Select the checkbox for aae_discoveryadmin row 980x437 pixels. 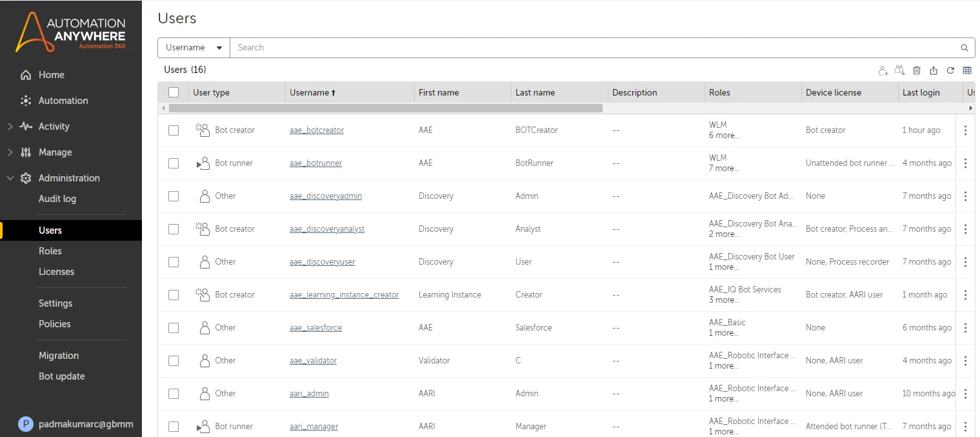pos(173,196)
